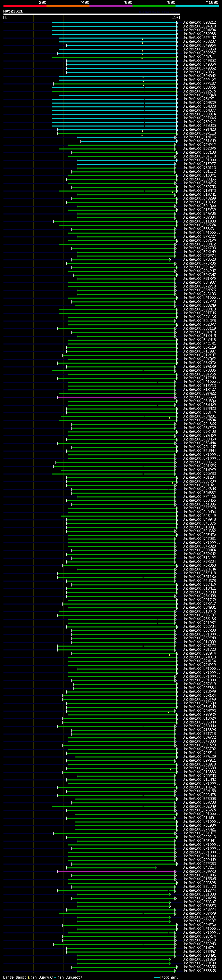Choose the UniRef100_A8N2U1 hit
The width and height of the screenshot is (222, 980).
click(x=199, y=416)
